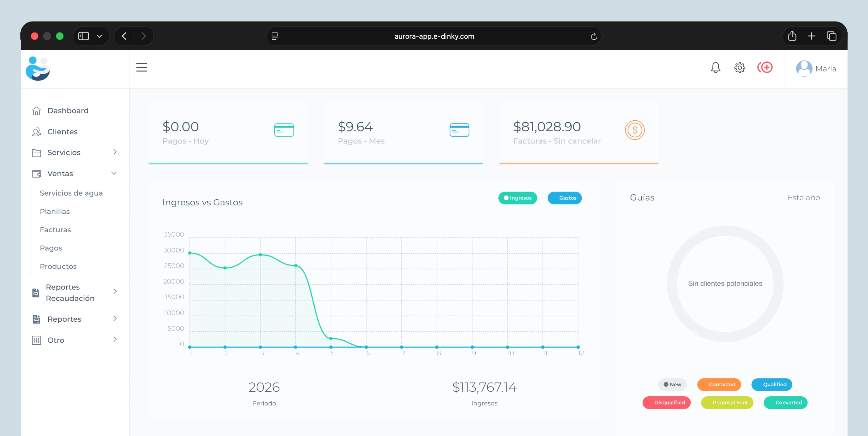868x436 pixels.
Task: Open Productos in Ventas menu
Action: click(x=58, y=267)
